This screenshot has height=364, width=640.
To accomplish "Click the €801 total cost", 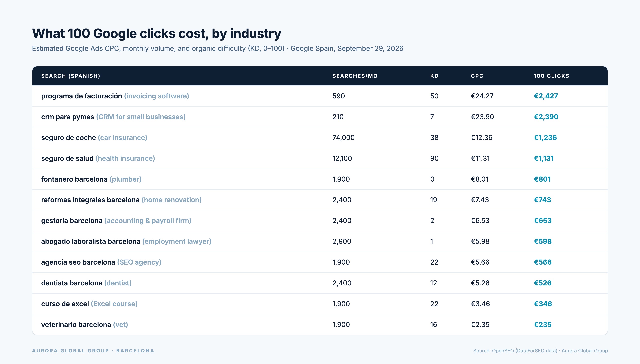I will pos(542,179).
